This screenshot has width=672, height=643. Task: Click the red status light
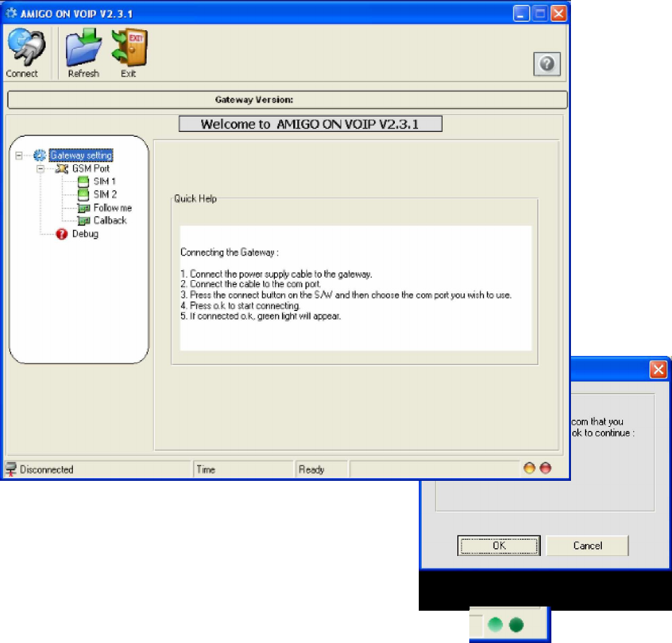point(545,468)
